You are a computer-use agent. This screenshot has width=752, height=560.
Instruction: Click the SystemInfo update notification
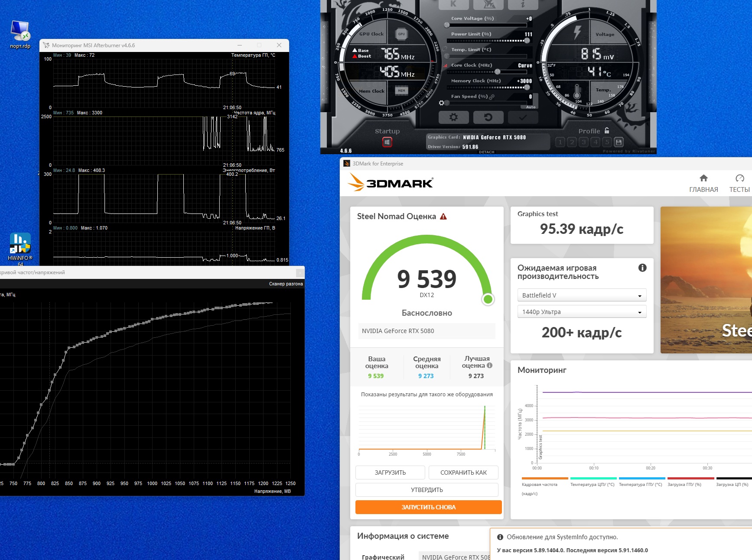coord(621,544)
